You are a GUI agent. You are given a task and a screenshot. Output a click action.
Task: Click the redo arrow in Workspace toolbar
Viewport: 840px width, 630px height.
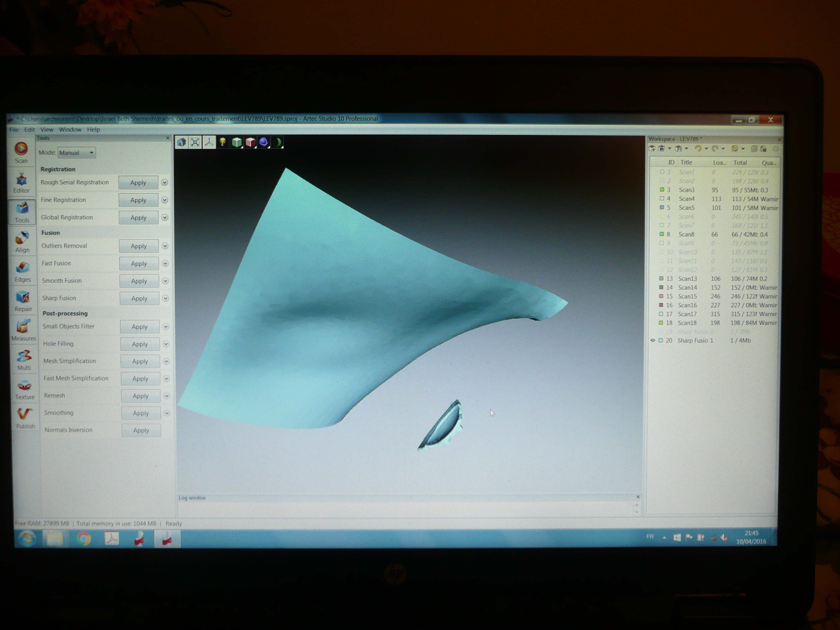click(x=715, y=149)
